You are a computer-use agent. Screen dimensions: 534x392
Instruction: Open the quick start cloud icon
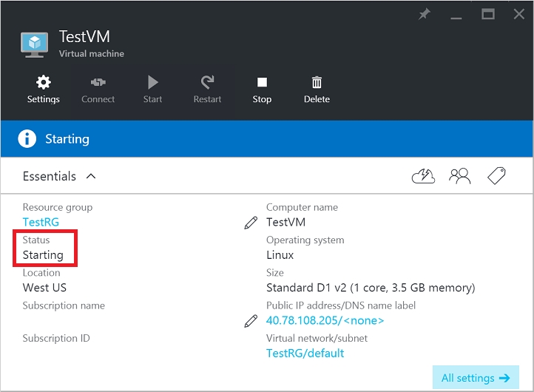(423, 176)
